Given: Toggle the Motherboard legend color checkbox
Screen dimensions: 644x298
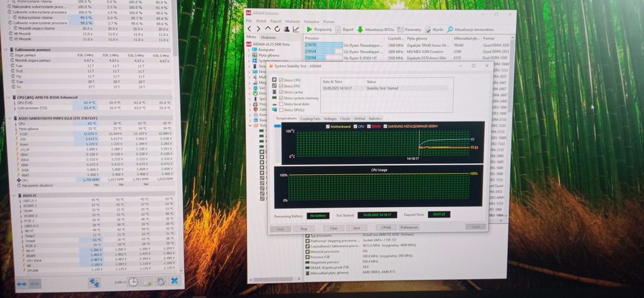Looking at the screenshot, I should click(x=328, y=126).
